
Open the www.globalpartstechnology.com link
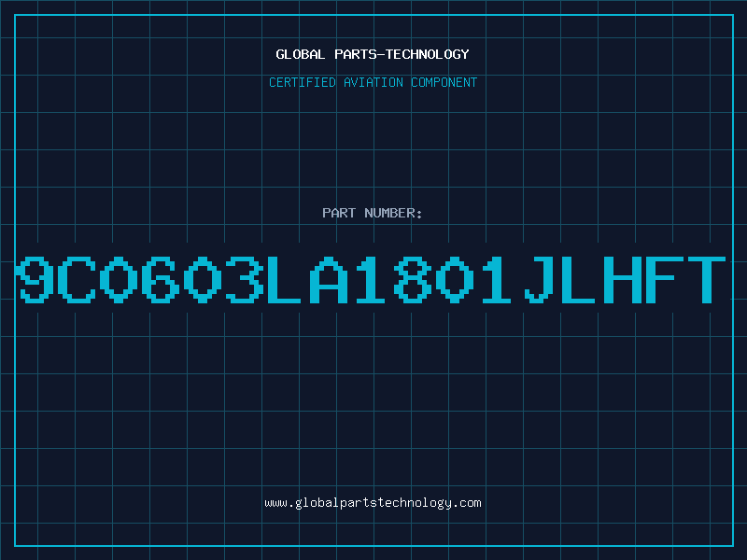[x=373, y=503]
